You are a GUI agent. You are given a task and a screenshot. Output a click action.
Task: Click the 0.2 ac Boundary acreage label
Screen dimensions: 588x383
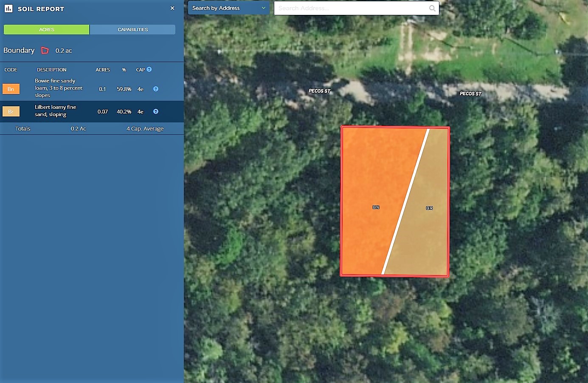point(64,51)
